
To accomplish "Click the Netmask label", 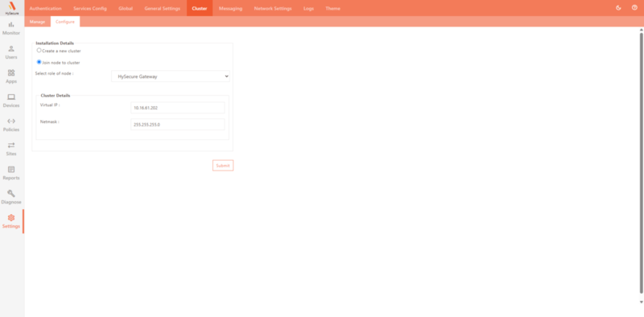I will click(50, 122).
